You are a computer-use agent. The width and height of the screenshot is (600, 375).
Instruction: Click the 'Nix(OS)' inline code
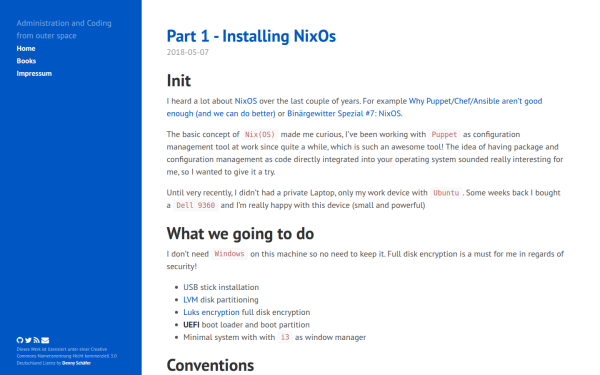(x=260, y=135)
